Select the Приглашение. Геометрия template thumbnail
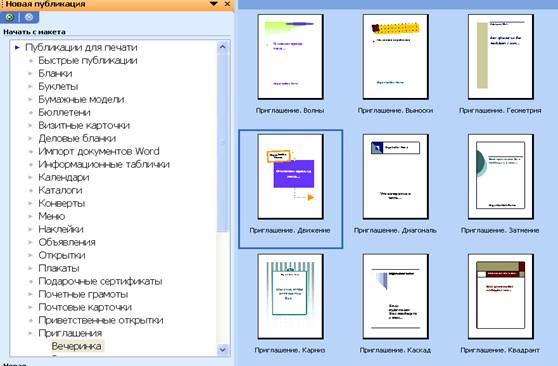This screenshot has height=366, width=558. tap(501, 57)
